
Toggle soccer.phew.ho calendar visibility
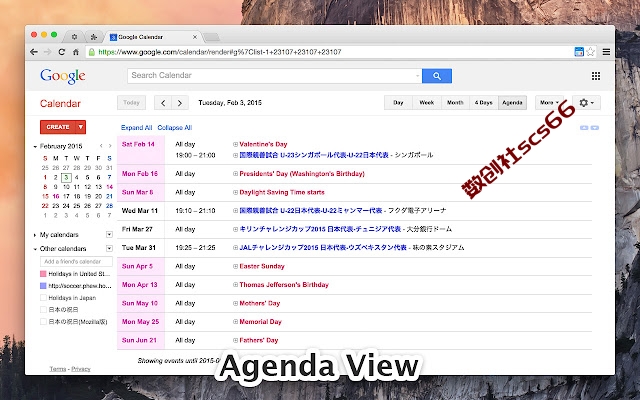[43, 286]
